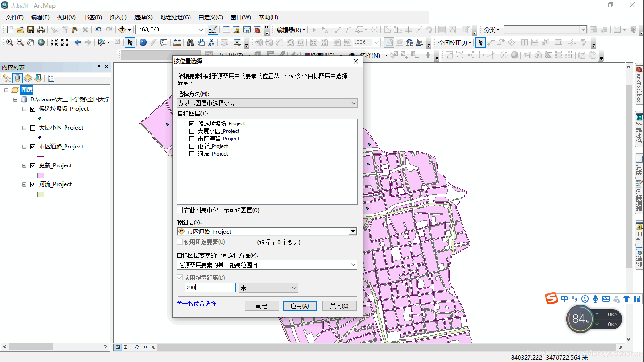The height and width of the screenshot is (362, 644).
Task: Save the current map document
Action: click(x=30, y=30)
